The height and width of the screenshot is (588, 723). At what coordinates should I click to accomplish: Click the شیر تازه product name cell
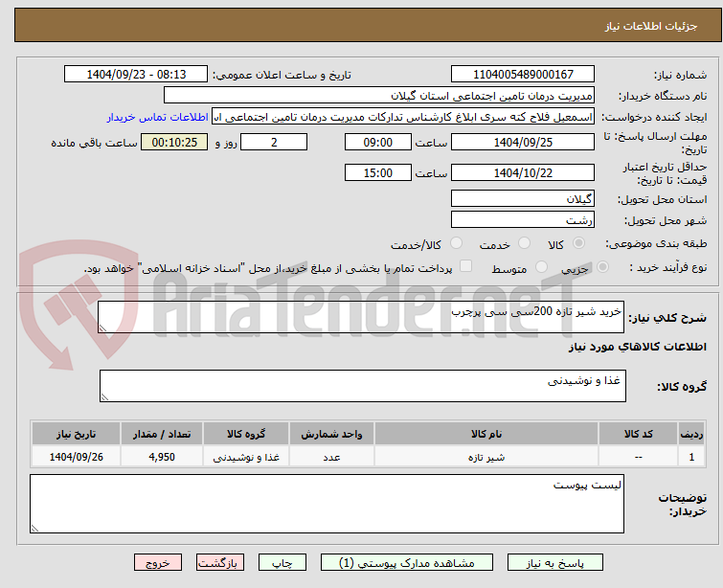tap(486, 457)
